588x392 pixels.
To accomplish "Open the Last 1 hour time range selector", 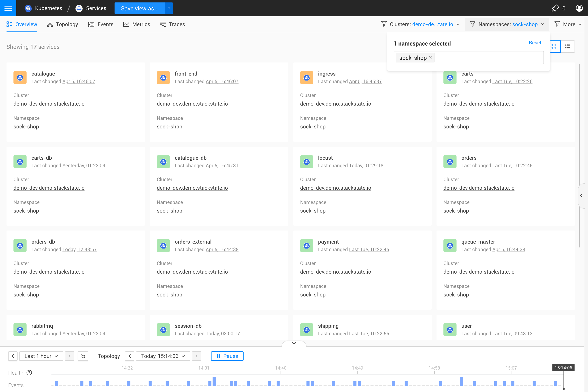I will 41,356.
